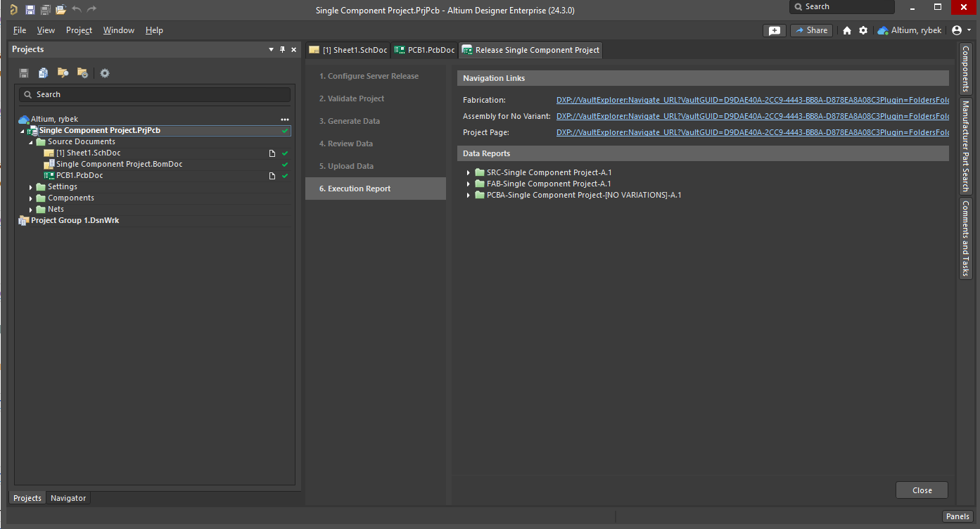Open the Window menu

119,30
